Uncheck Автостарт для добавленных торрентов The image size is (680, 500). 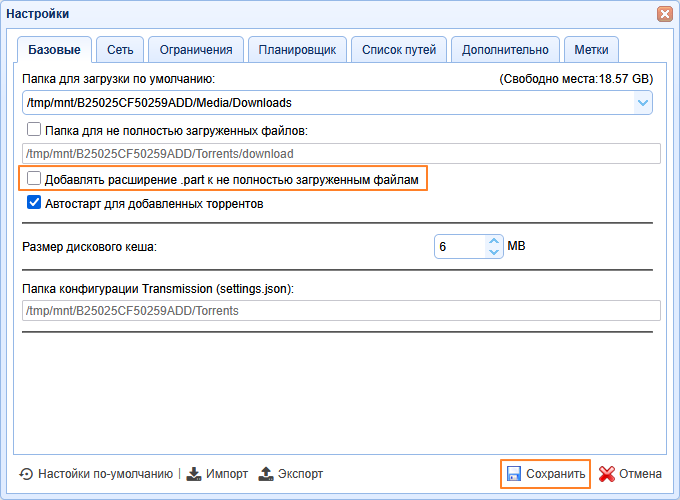(34, 203)
